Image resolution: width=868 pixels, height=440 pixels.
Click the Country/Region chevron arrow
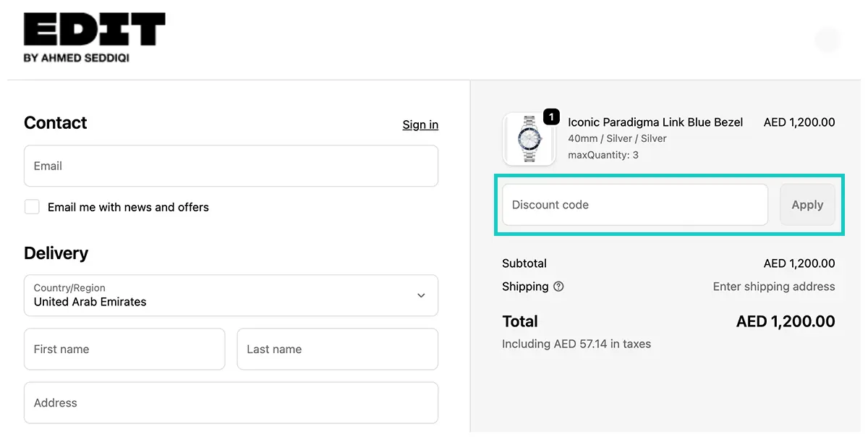421,295
